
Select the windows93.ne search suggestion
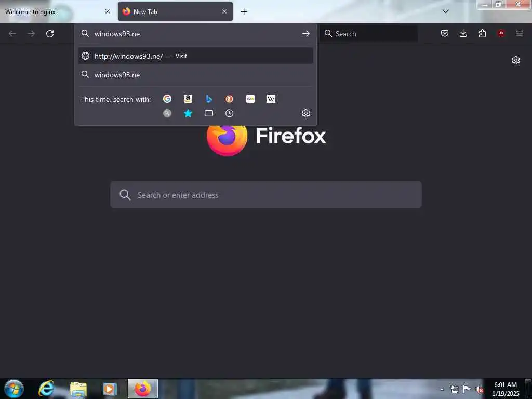click(x=196, y=75)
